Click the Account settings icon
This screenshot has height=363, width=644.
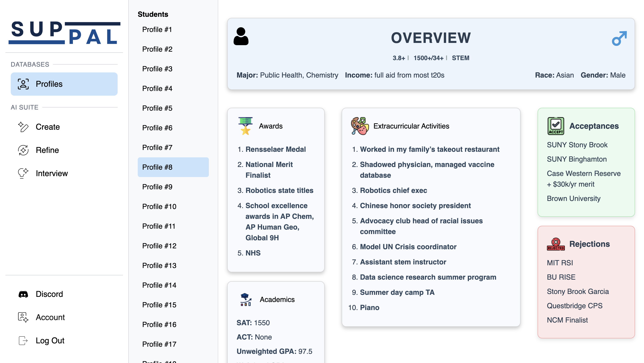pos(23,317)
